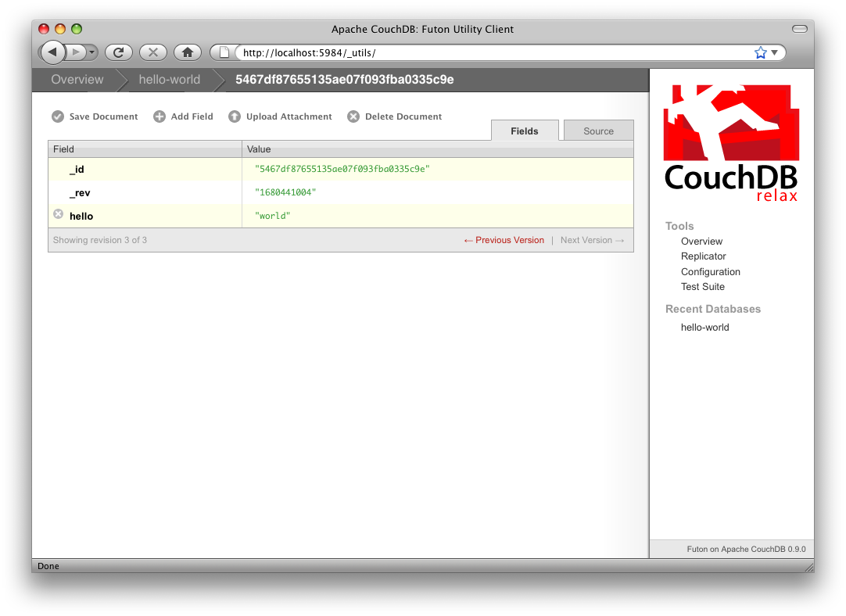
Task: Click the CouchDB relax logo
Action: [731, 143]
